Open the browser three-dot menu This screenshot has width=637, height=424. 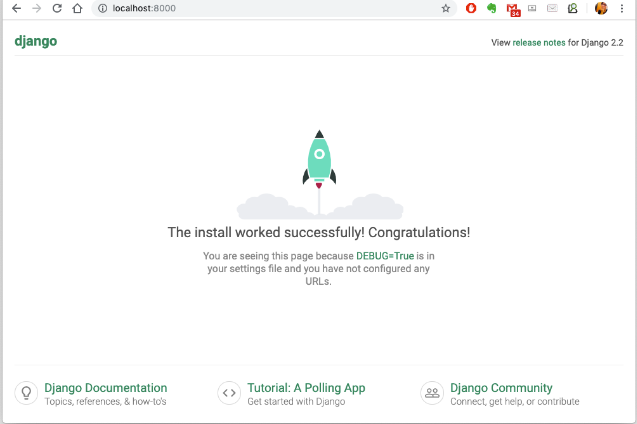pyautogui.click(x=622, y=8)
